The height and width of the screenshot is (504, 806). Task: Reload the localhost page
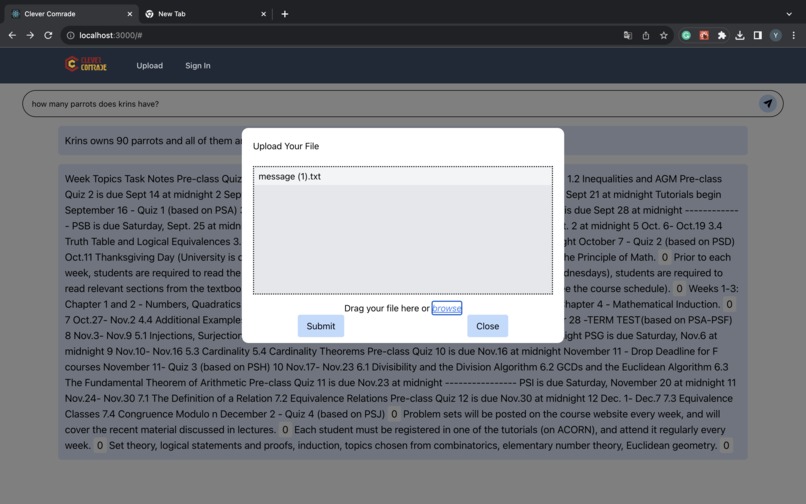(x=48, y=35)
